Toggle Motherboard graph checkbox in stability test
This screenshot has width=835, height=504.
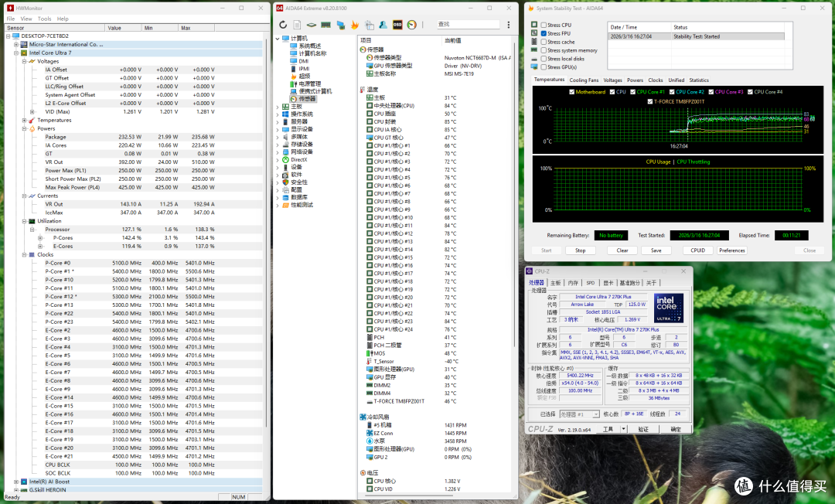point(571,92)
